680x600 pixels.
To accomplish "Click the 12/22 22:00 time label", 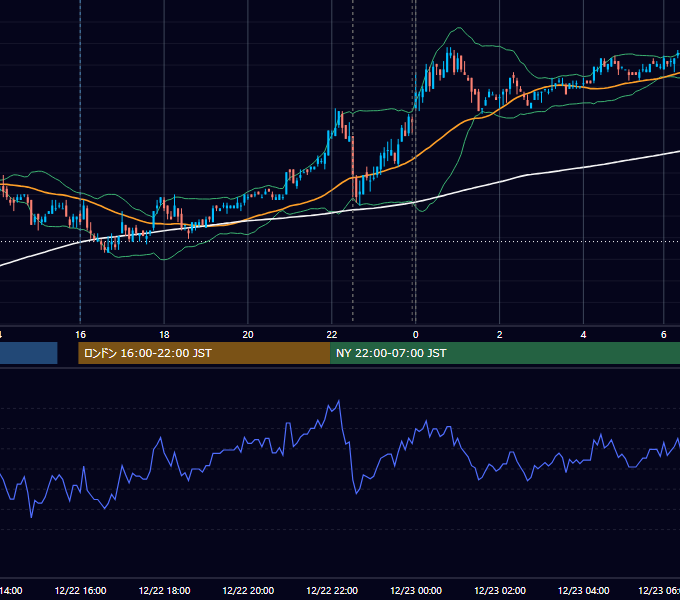I will pyautogui.click(x=332, y=590).
